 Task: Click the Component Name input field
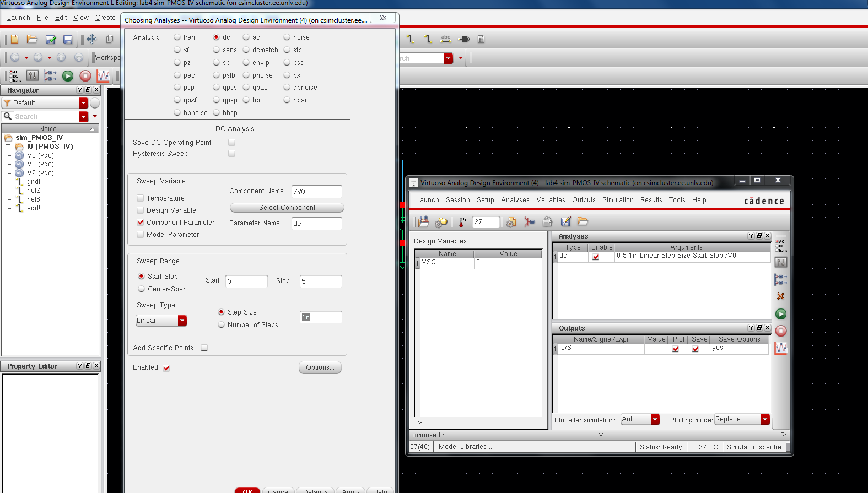click(317, 191)
